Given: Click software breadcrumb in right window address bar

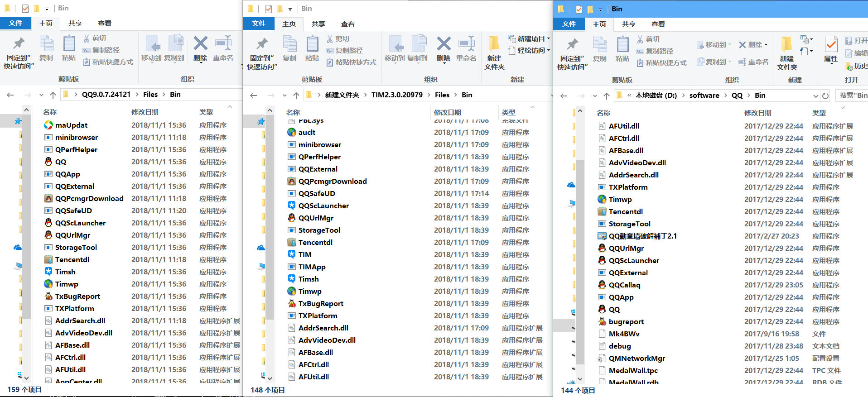Looking at the screenshot, I should pyautogui.click(x=704, y=95).
